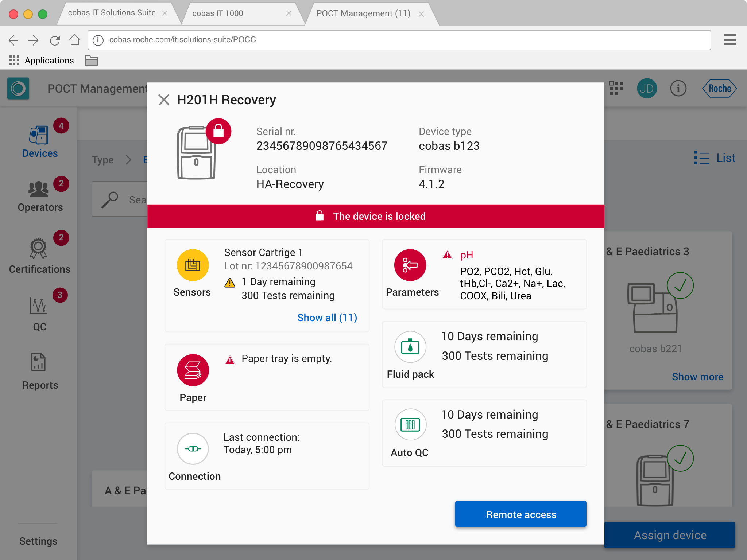Expand Type breadcrumb chevron

click(128, 160)
